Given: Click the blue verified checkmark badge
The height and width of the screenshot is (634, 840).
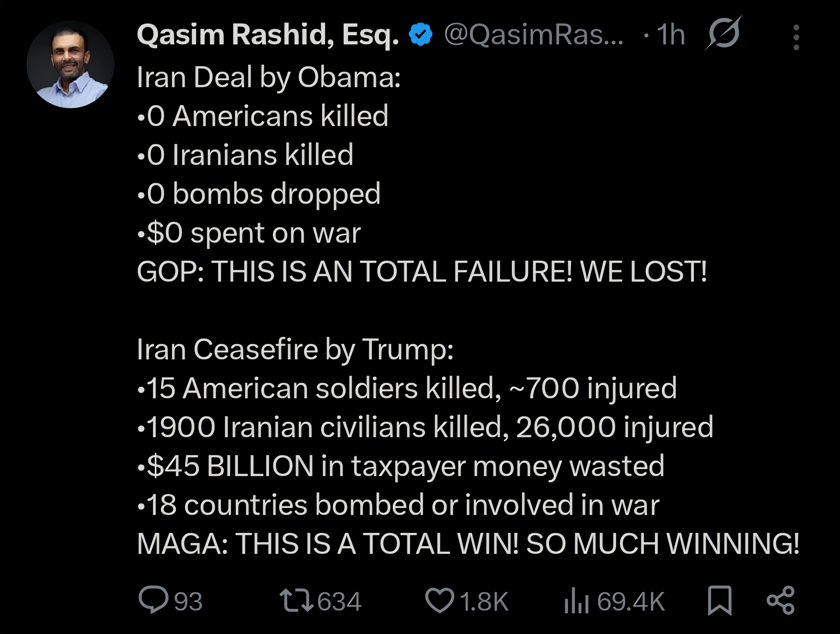Looking at the screenshot, I should coord(420,35).
